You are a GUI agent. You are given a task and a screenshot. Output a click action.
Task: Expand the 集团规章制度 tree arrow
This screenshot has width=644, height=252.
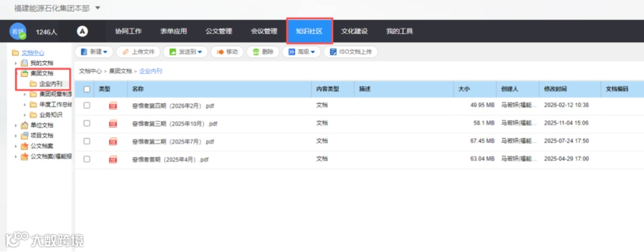25,94
